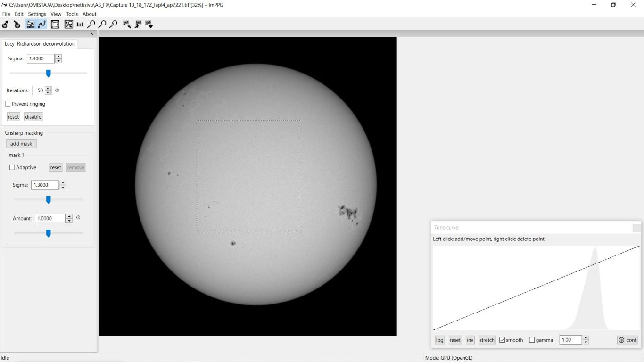Close the Tone curve window
This screenshot has height=362, width=644.
[x=636, y=228]
